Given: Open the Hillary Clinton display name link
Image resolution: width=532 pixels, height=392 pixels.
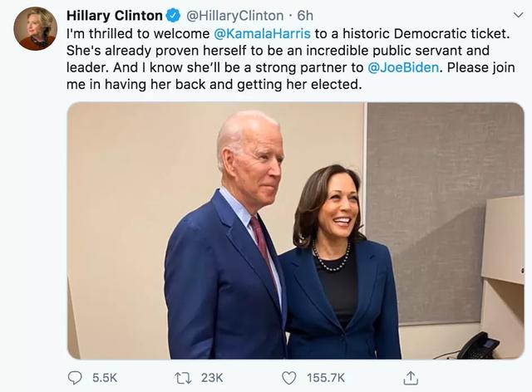Looking at the screenshot, I should (x=114, y=16).
